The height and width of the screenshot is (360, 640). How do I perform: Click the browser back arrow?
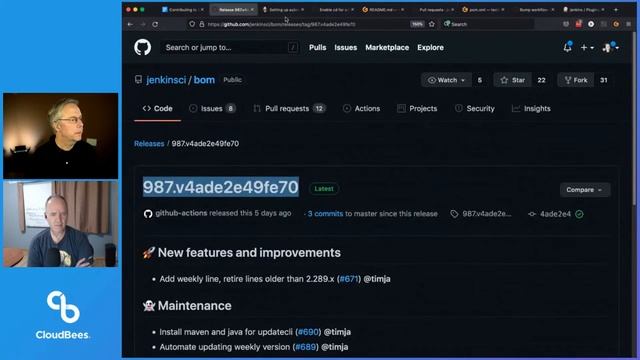click(x=130, y=24)
